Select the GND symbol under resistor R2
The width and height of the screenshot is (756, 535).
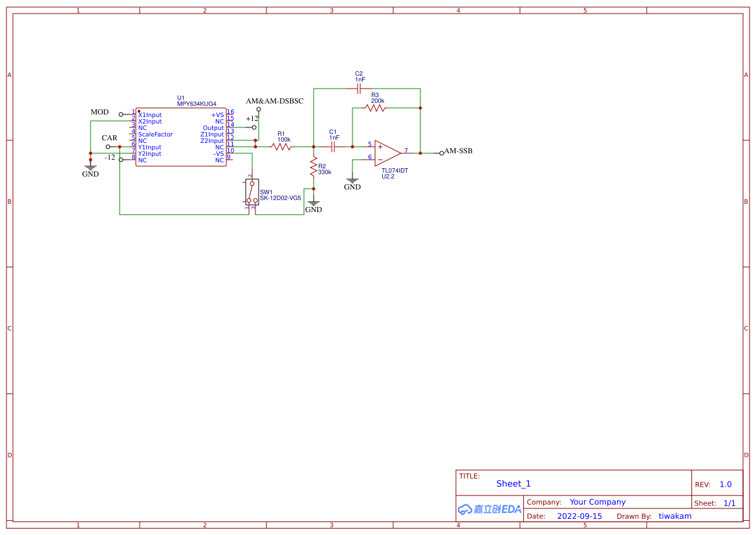(314, 204)
